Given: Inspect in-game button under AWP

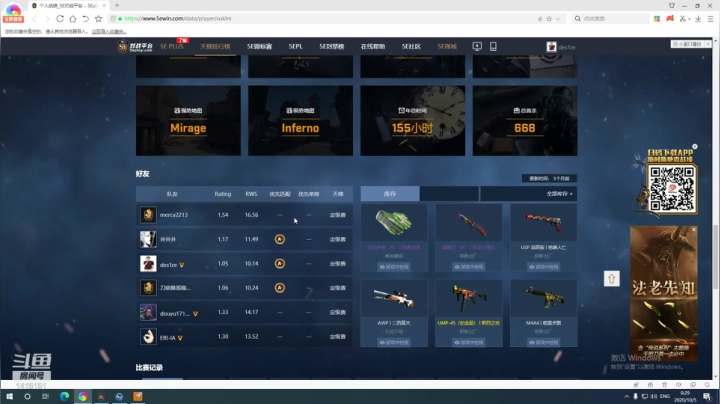Looking at the screenshot, I should [394, 342].
